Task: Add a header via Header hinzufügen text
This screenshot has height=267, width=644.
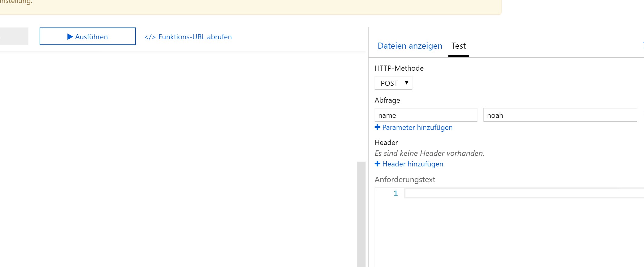Action: click(413, 164)
